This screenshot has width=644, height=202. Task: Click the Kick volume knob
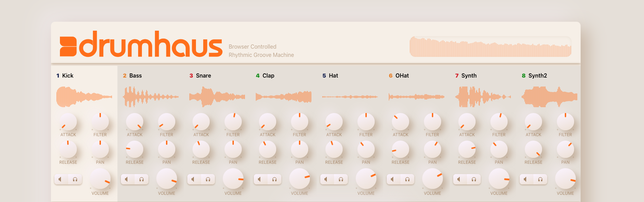click(x=100, y=179)
